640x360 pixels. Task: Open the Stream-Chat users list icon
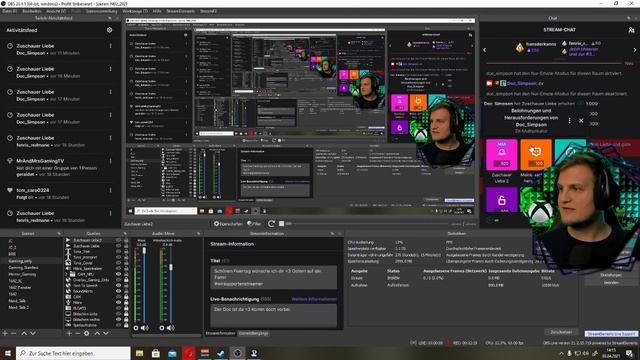pyautogui.click(x=631, y=30)
